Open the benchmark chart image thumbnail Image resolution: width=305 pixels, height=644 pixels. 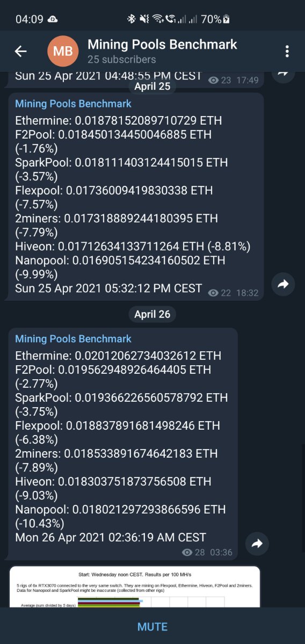(x=134, y=587)
